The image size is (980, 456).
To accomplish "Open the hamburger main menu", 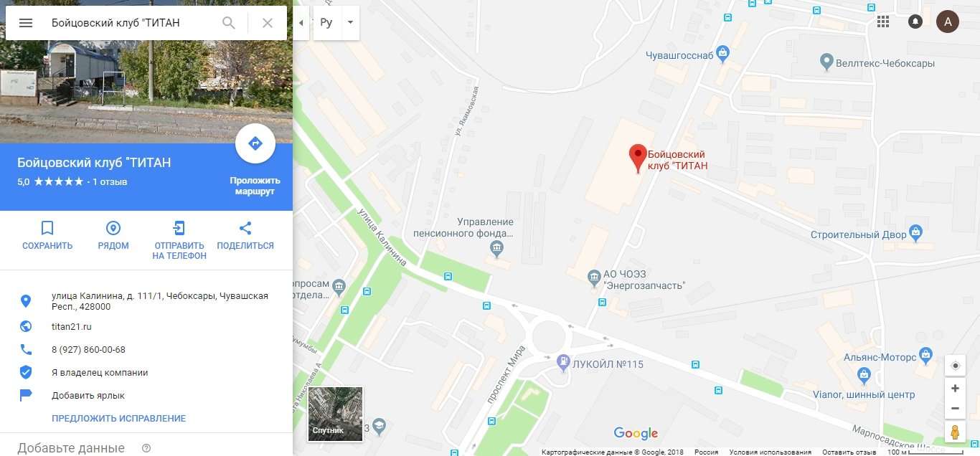I will tap(26, 23).
